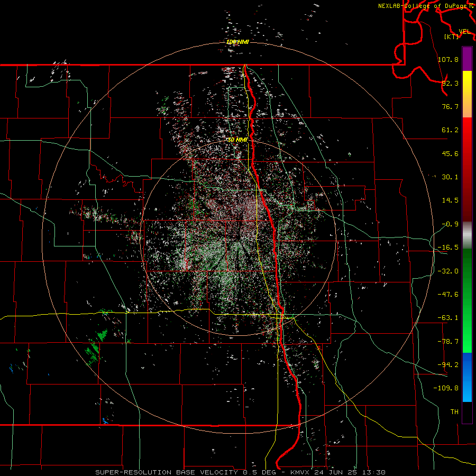
Task: Select the -47.6 velocity scale value
Action: pos(448,295)
